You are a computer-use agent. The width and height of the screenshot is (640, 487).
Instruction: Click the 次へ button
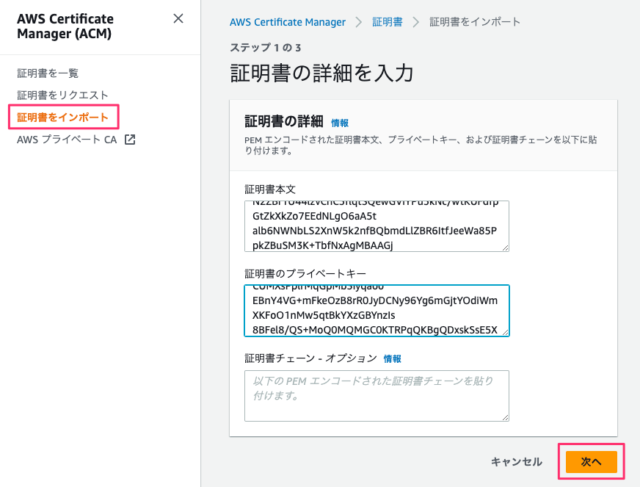point(591,462)
